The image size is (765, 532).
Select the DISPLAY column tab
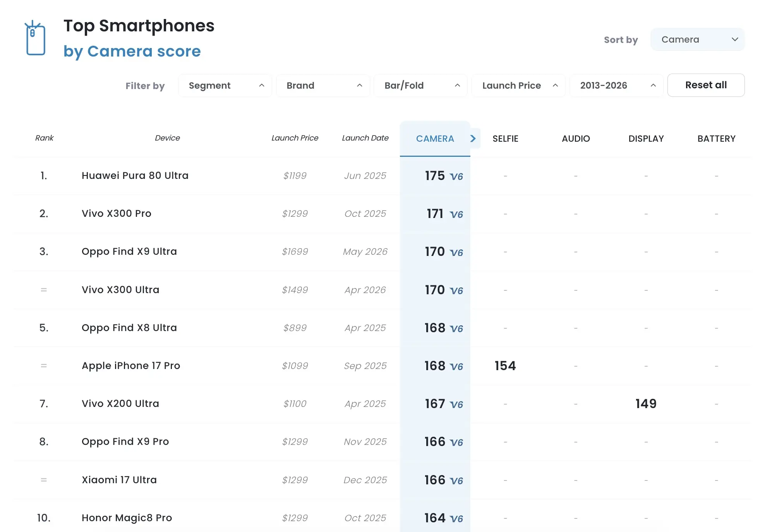click(646, 139)
